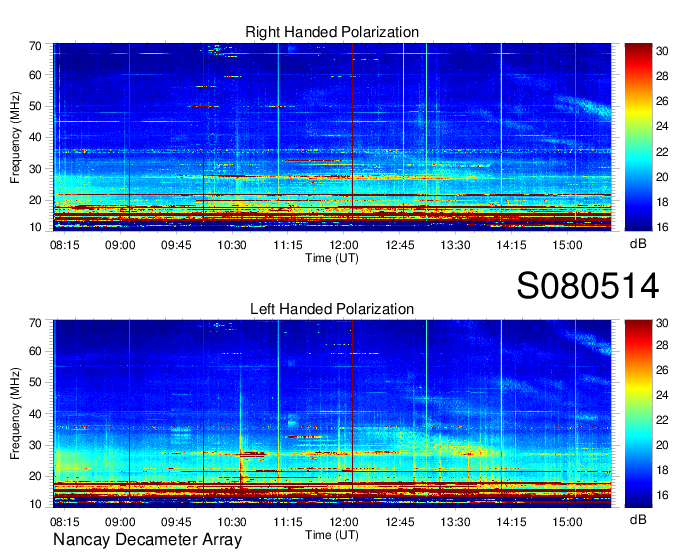Image resolution: width=680 pixels, height=552 pixels.
Task: Click the 14:15 time tick under Right Handed plot
Action: (x=511, y=245)
